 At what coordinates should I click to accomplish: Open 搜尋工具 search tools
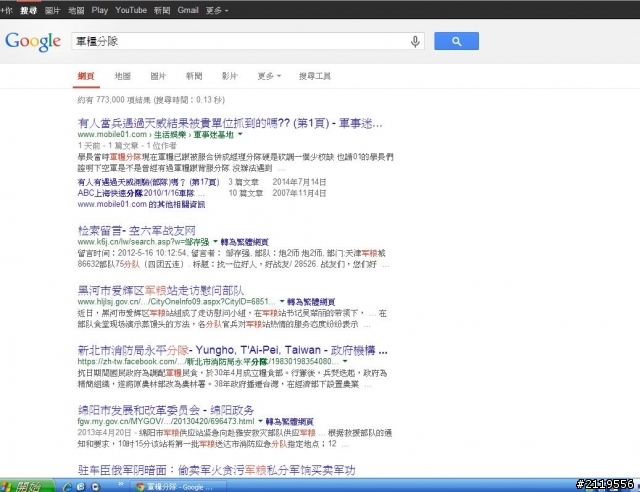point(315,76)
